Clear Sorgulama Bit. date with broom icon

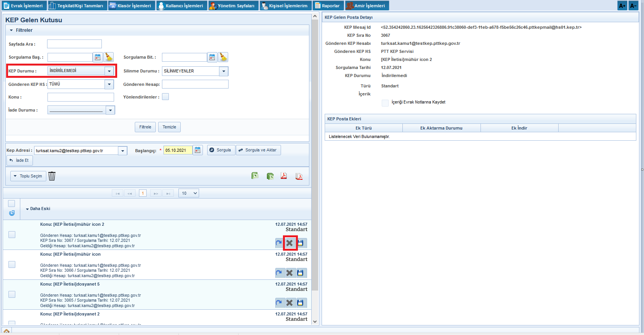pyautogui.click(x=223, y=57)
